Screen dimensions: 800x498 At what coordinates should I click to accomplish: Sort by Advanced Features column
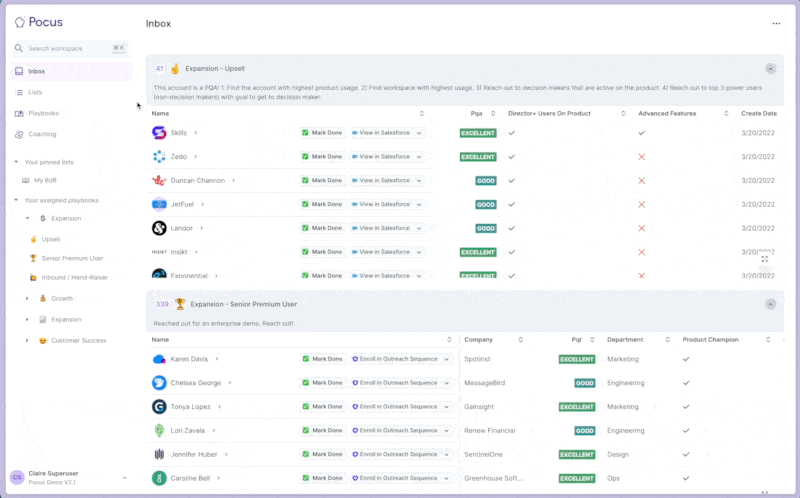click(x=726, y=113)
